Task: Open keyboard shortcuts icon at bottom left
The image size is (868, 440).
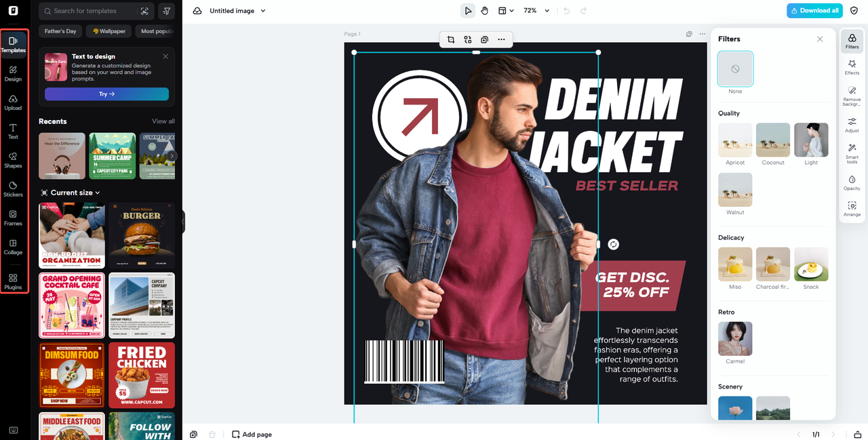Action: [13, 430]
